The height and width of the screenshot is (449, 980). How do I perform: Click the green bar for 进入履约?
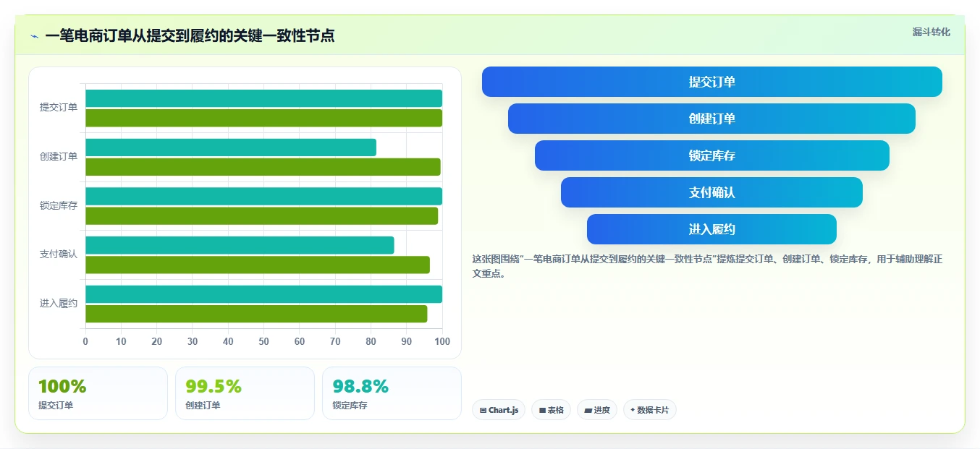[x=256, y=314]
